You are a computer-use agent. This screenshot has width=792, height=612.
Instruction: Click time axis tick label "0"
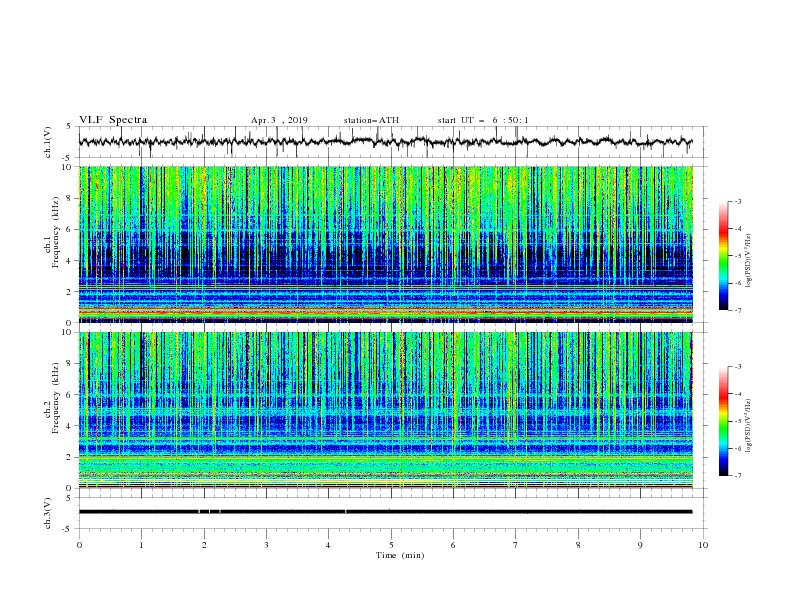pyautogui.click(x=79, y=545)
